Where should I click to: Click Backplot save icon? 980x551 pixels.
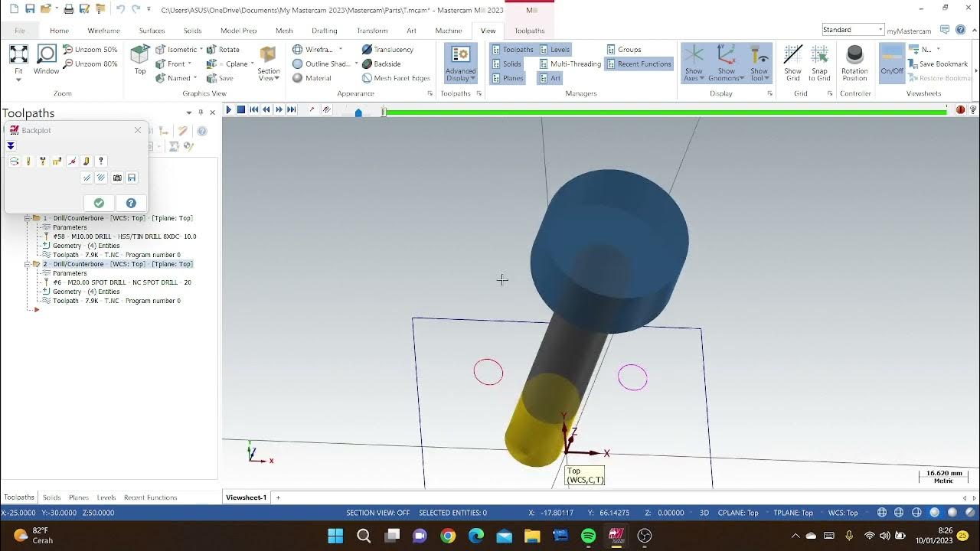click(132, 178)
